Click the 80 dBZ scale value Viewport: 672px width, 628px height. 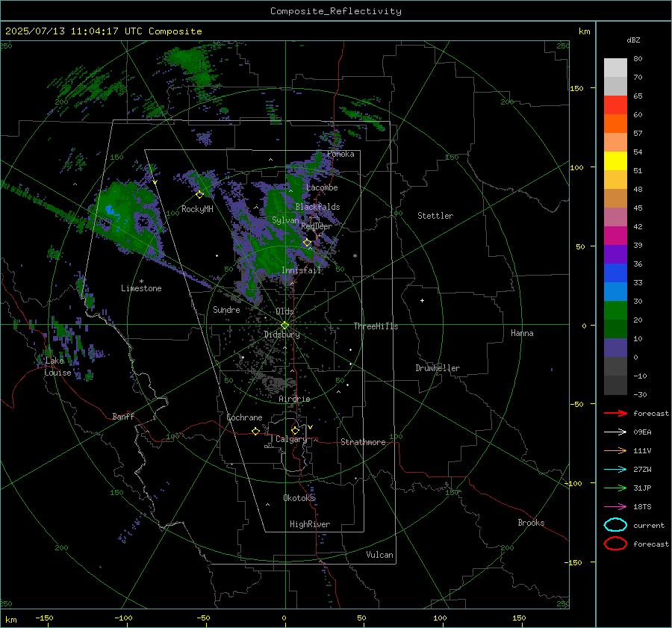click(x=638, y=58)
